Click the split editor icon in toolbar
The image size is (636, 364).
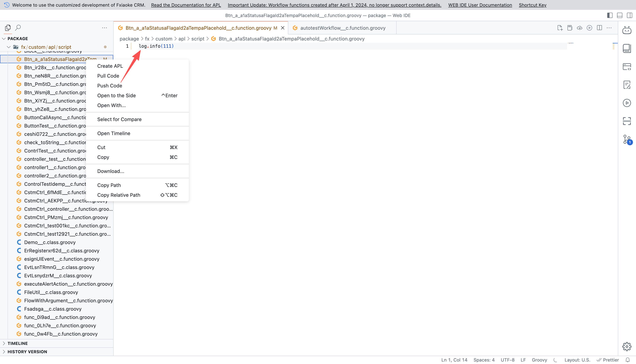[599, 28]
